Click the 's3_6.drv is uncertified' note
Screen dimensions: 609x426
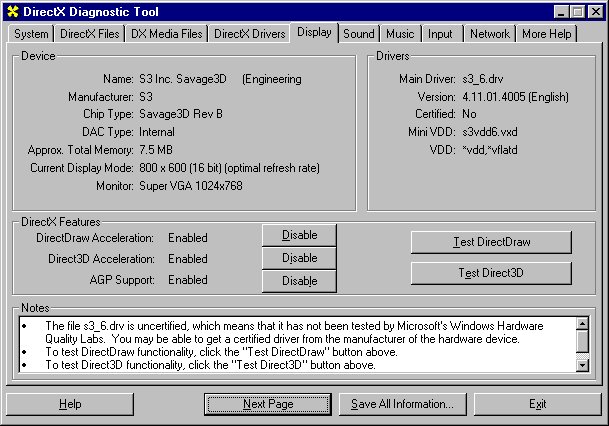294,332
